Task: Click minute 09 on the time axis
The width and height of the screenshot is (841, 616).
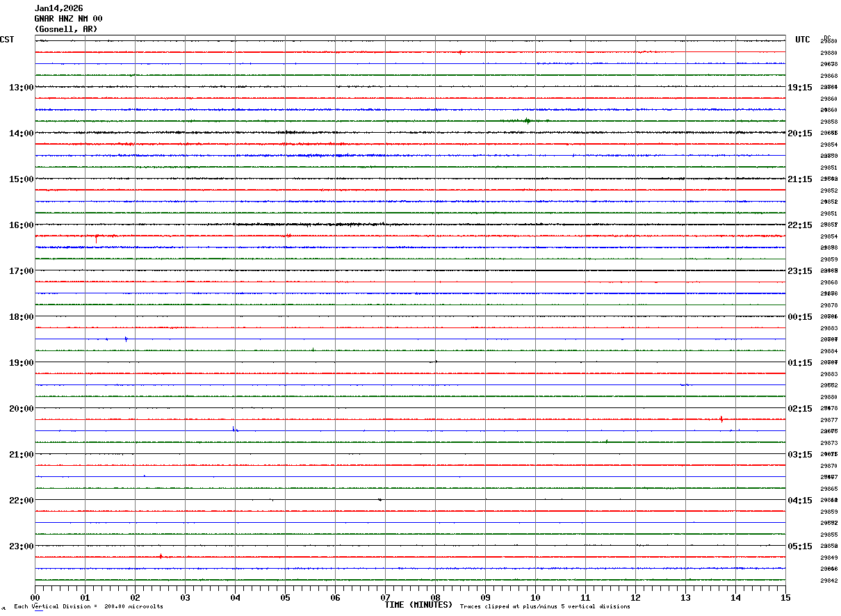Action: pyautogui.click(x=485, y=597)
